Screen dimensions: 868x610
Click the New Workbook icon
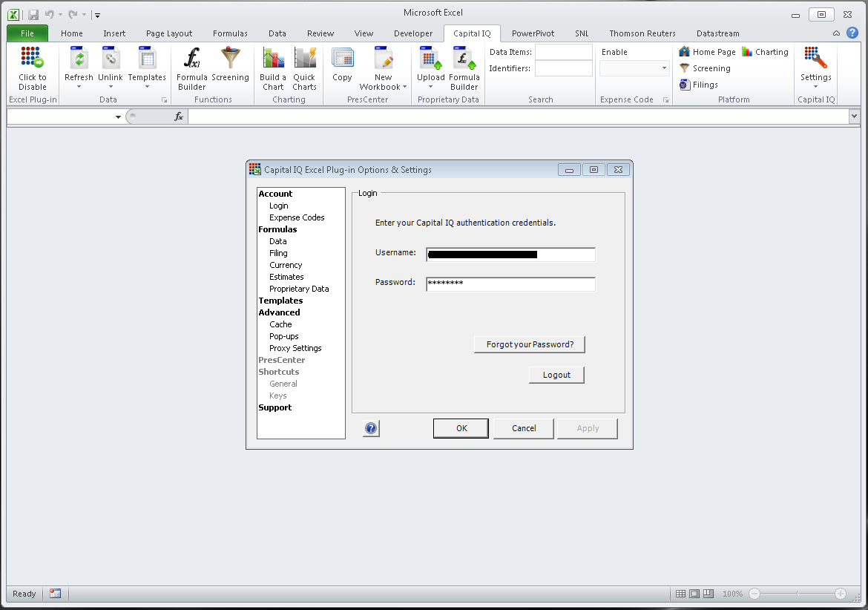point(383,58)
